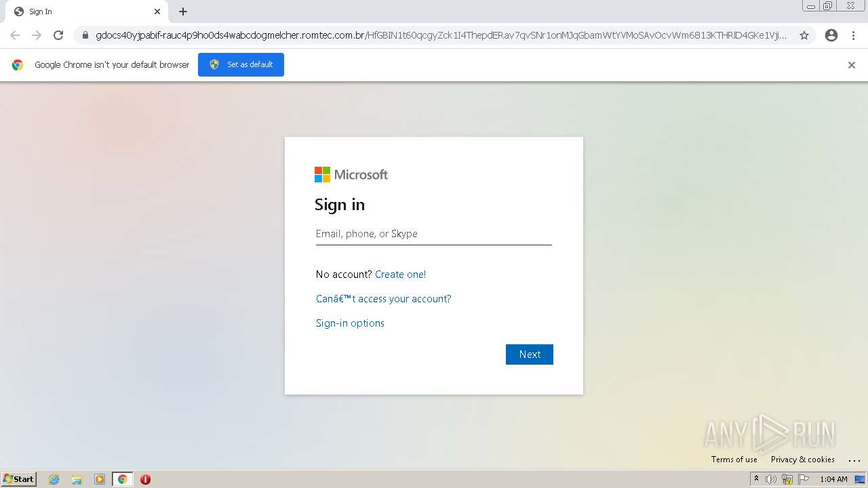Open File Explorer folder from taskbar

pos(77,479)
